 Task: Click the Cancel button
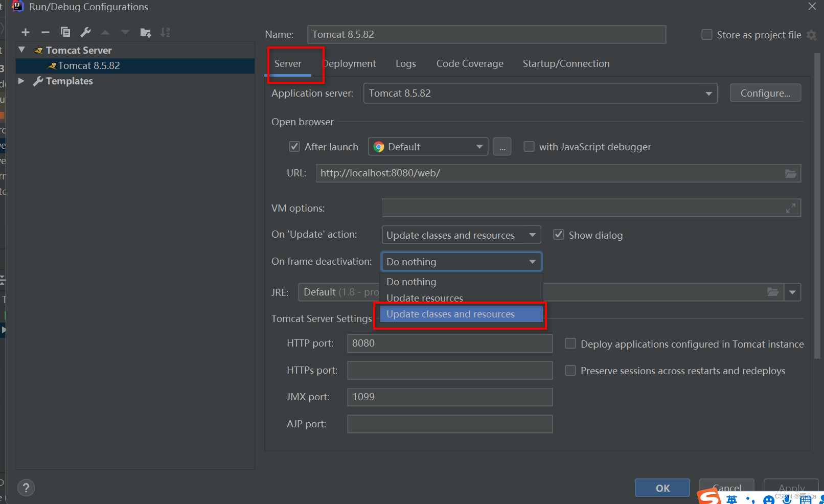(727, 488)
